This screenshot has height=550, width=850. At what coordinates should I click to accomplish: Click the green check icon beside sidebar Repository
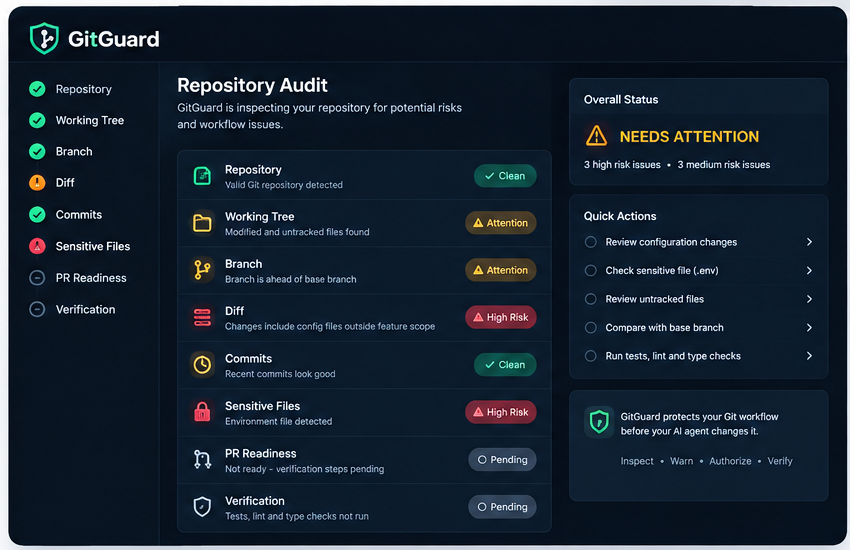click(37, 89)
